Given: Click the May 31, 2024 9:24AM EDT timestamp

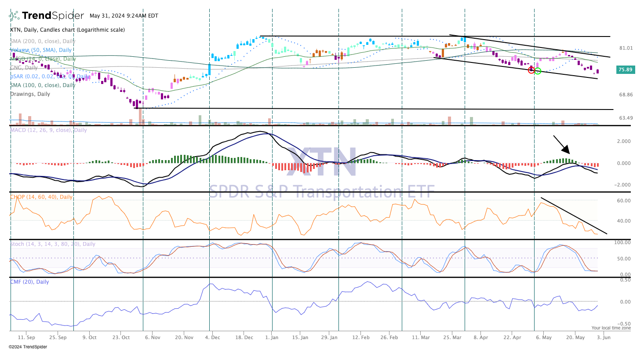Looking at the screenshot, I should coord(124,16).
